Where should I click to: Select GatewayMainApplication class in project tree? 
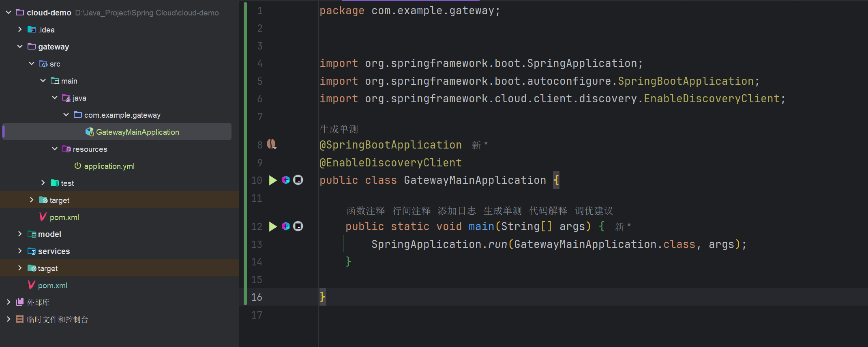pyautogui.click(x=137, y=132)
